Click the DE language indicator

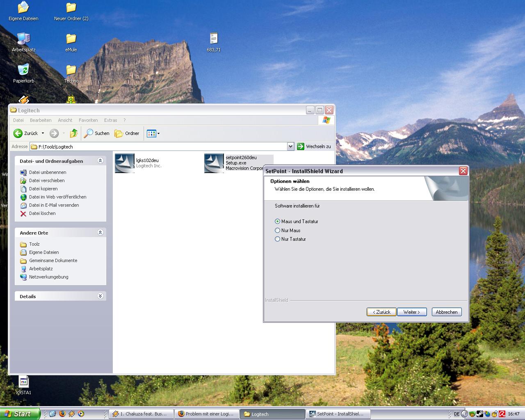457,414
